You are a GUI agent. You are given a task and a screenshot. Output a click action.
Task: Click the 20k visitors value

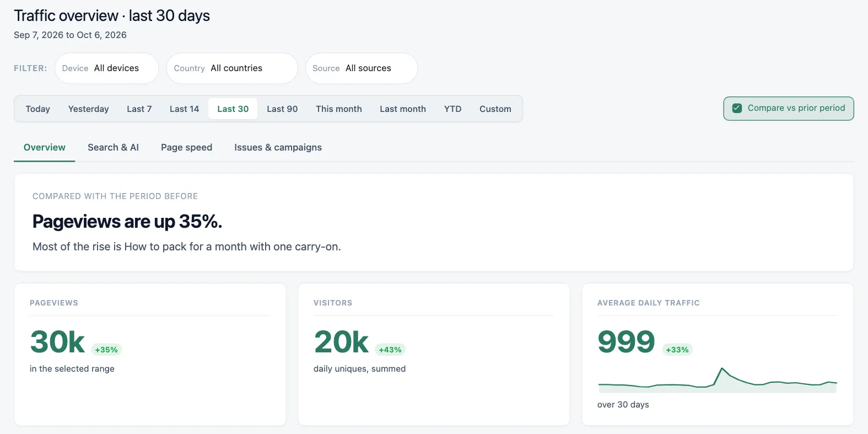pos(341,342)
